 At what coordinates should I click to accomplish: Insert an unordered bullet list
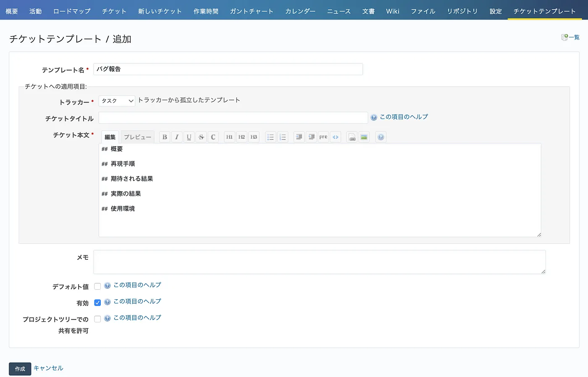pos(270,137)
